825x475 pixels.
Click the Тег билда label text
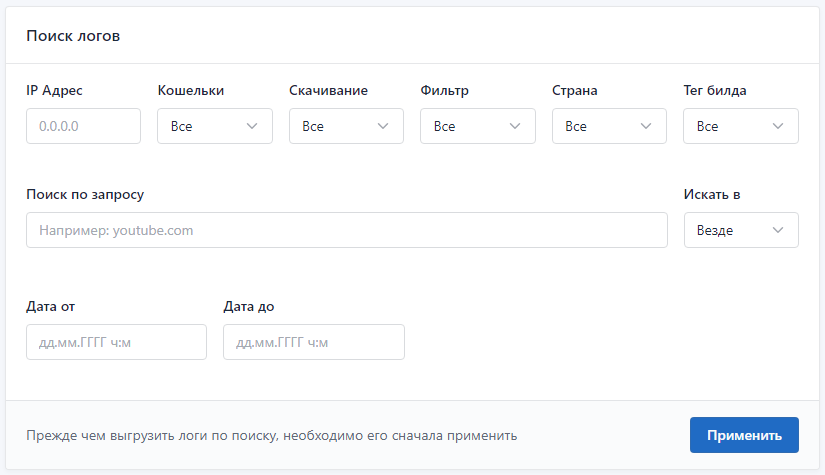point(715,90)
